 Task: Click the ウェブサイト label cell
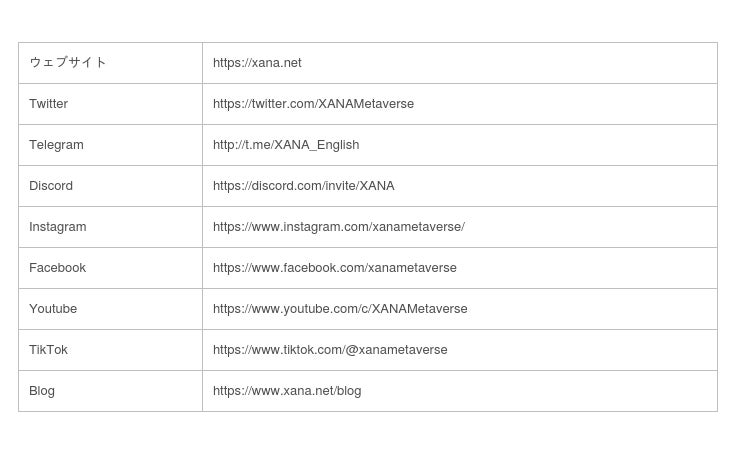point(68,63)
